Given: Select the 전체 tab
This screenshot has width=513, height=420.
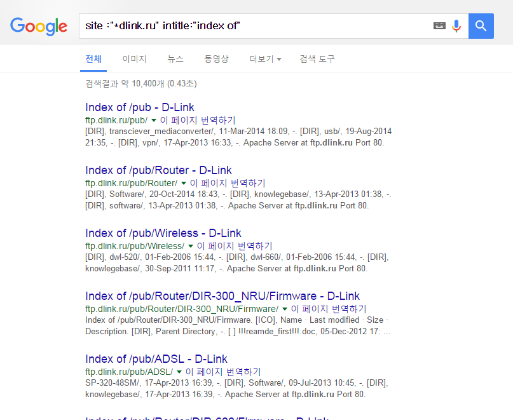Looking at the screenshot, I should [x=93, y=59].
